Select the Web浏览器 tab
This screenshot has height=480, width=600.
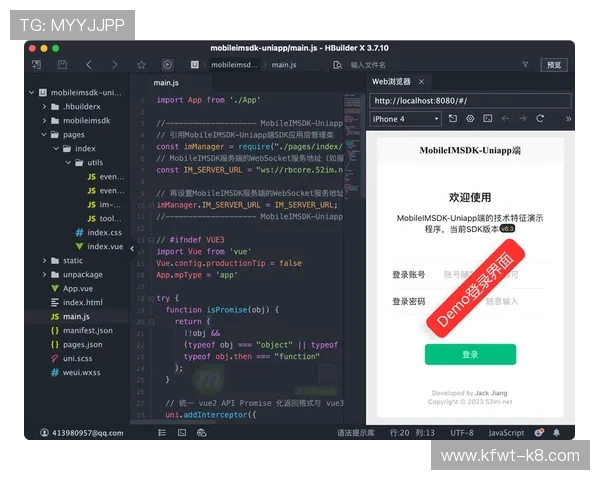pos(391,82)
